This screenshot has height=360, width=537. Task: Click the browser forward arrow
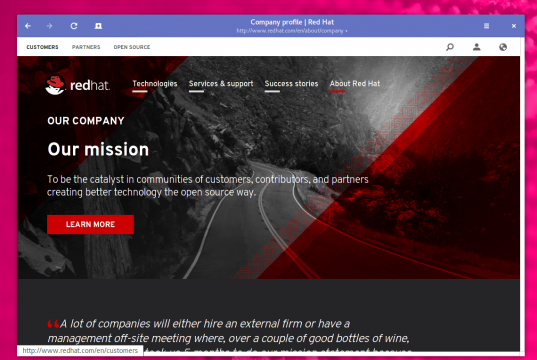(49, 26)
